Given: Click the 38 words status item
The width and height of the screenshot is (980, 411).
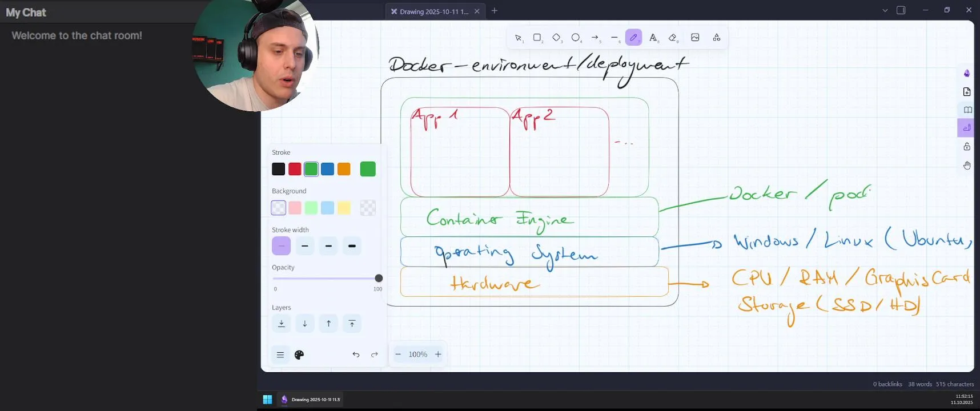Looking at the screenshot, I should pyautogui.click(x=920, y=384).
